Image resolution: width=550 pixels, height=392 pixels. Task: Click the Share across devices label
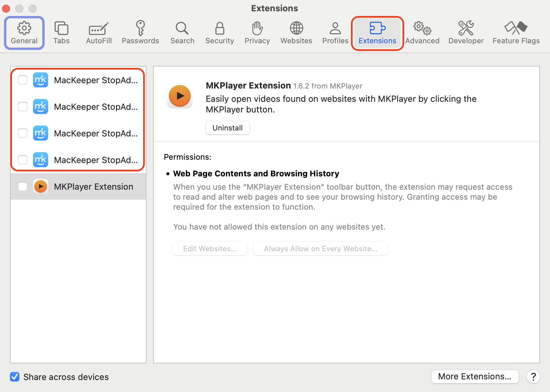point(66,377)
